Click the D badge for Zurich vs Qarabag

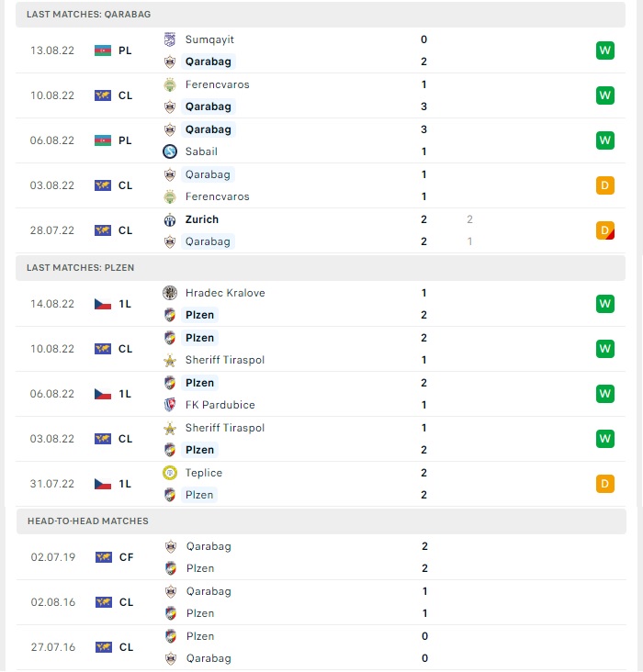[x=604, y=230]
